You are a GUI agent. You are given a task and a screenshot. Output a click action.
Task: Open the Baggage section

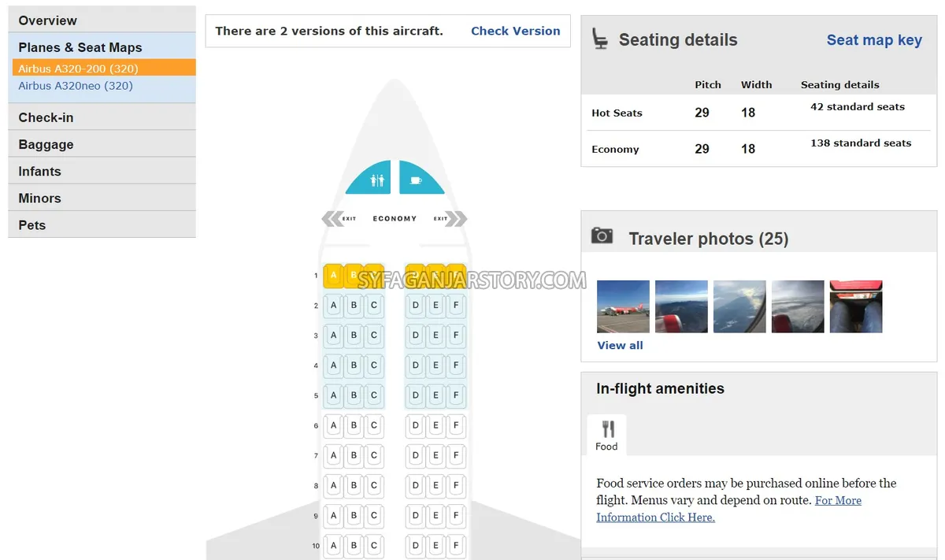click(45, 144)
